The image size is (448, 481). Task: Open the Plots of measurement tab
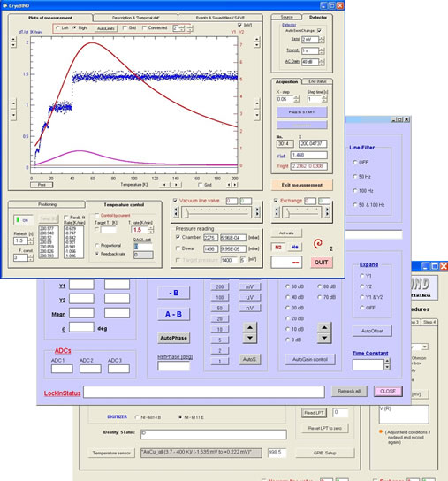pyautogui.click(x=50, y=18)
